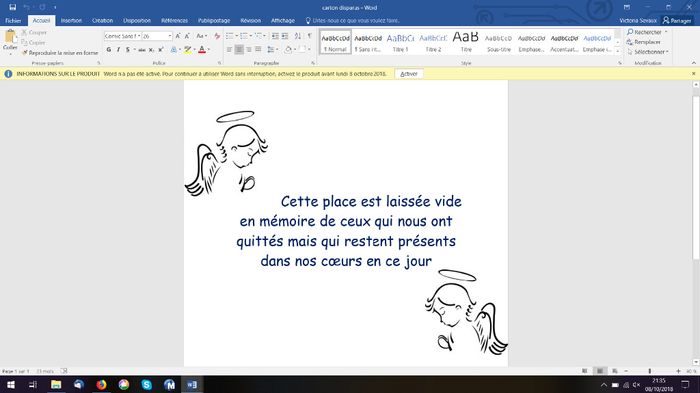The width and height of the screenshot is (700, 393).
Task: Open the bullet list dropdown arrow
Action: click(237, 36)
